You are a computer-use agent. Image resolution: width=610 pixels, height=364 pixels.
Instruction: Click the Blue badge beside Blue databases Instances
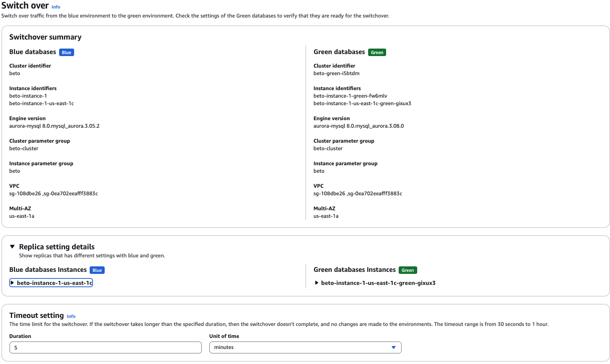pyautogui.click(x=97, y=270)
